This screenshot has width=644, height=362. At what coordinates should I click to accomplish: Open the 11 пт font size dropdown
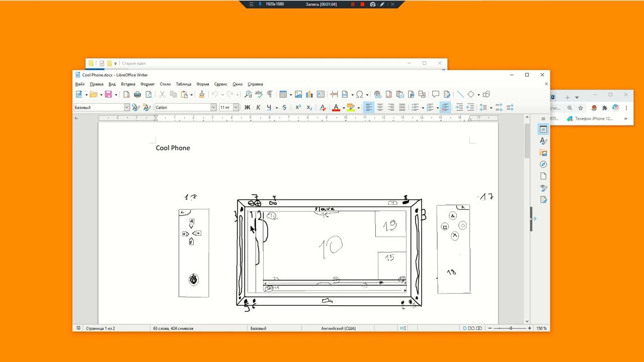coord(235,108)
